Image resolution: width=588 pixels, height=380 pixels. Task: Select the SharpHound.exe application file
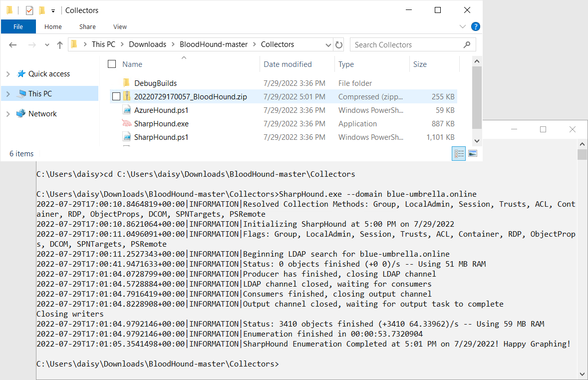click(x=161, y=124)
